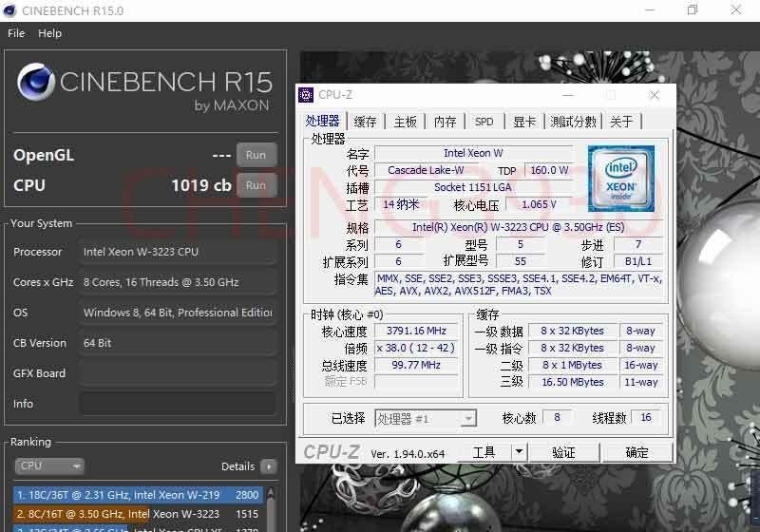The image size is (760, 532).
Task: Click the 1019 cb CPU score
Action: [201, 185]
